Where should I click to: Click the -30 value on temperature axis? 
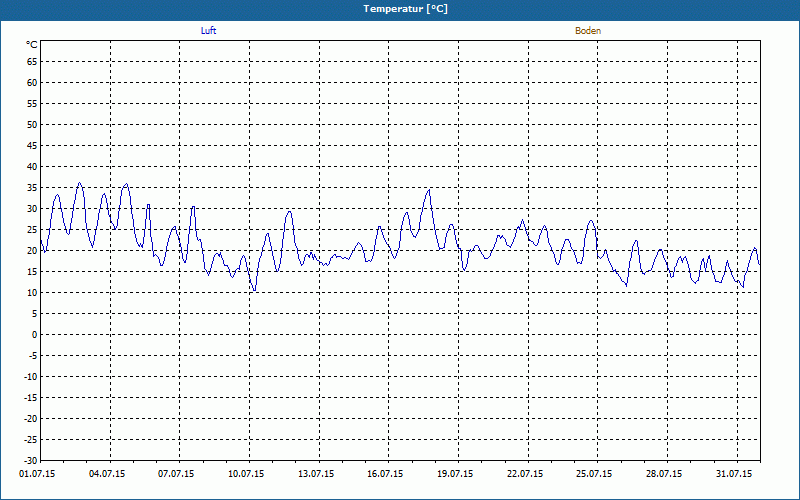click(x=31, y=461)
